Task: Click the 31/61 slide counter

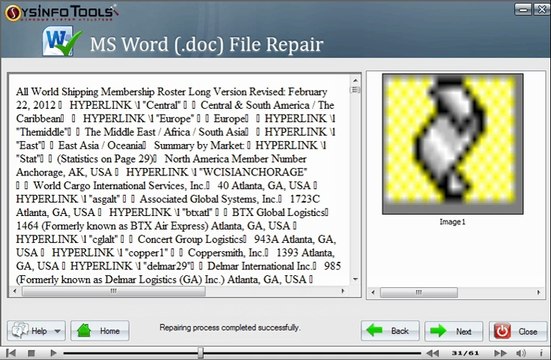Action: click(x=465, y=353)
